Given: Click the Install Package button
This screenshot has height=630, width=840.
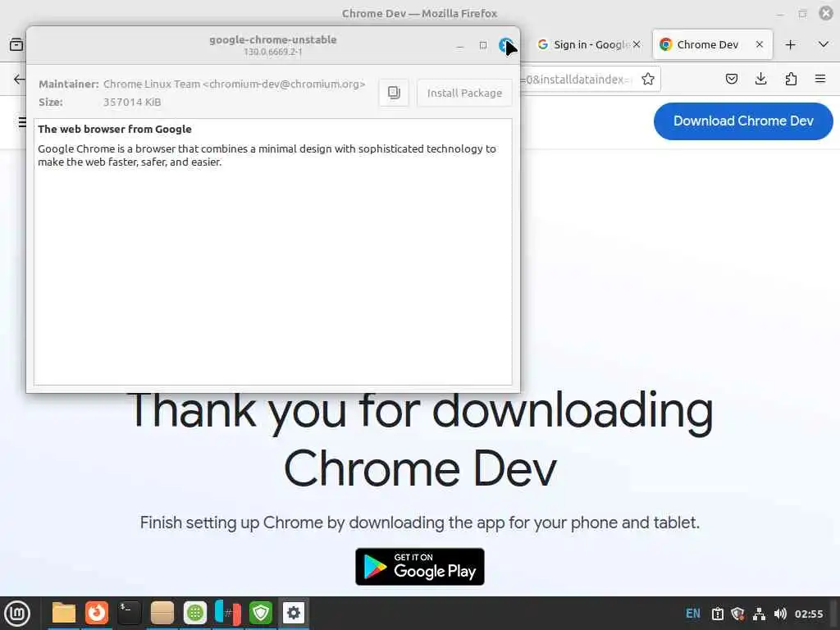Looking at the screenshot, I should pos(464,93).
